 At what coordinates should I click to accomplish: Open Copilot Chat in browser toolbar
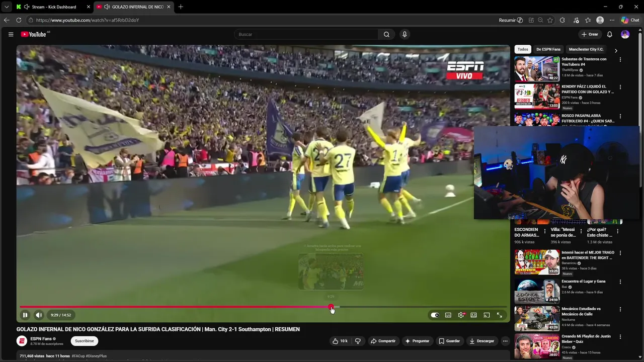click(630, 20)
